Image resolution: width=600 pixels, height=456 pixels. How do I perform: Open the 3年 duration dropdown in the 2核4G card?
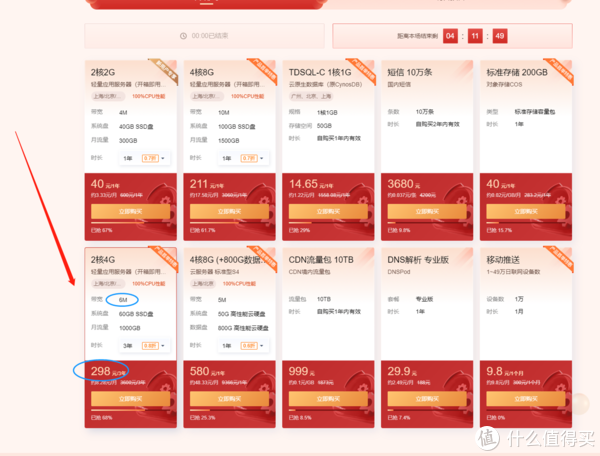(144, 345)
